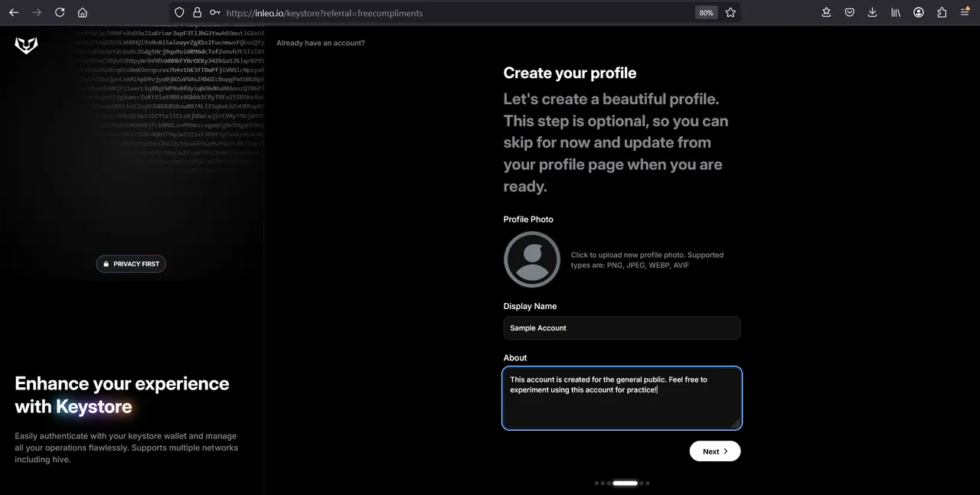Click the InLeo lion logo
Image resolution: width=980 pixels, height=495 pixels.
[x=26, y=46]
